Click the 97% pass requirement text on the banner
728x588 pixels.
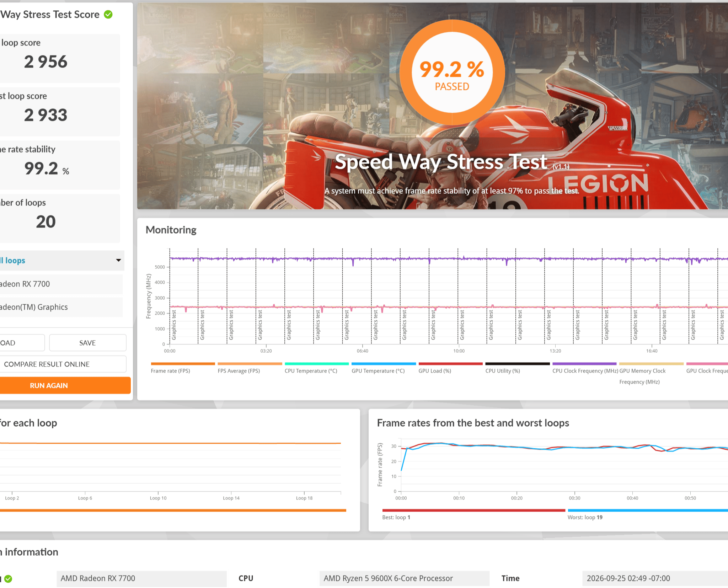point(452,191)
